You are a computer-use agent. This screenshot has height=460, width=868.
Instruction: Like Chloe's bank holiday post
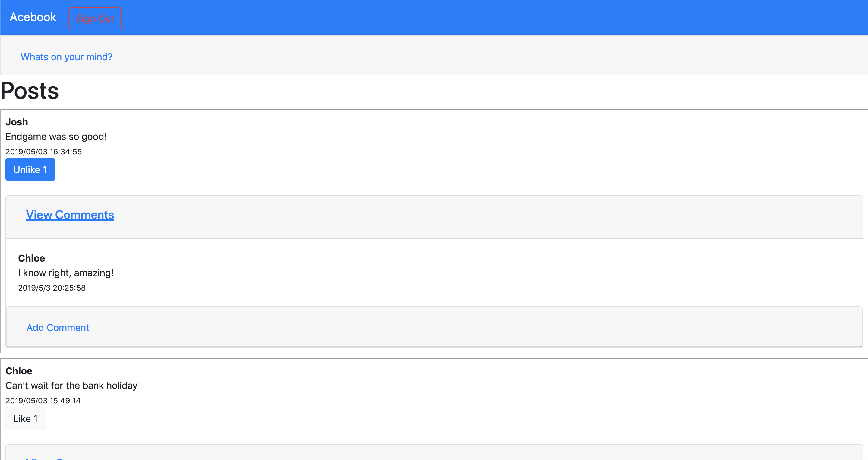25,419
